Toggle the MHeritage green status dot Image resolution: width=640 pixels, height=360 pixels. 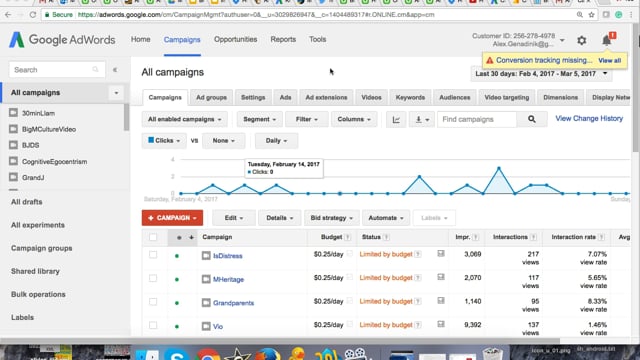click(x=177, y=280)
